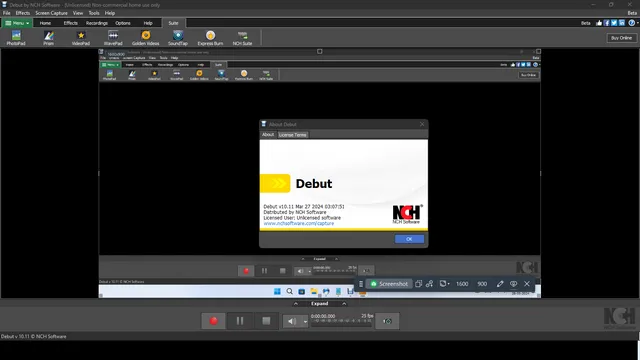Screen dimensions: 640x360
Task: Switch to the Help ribbon tab
Action: tap(148, 23)
